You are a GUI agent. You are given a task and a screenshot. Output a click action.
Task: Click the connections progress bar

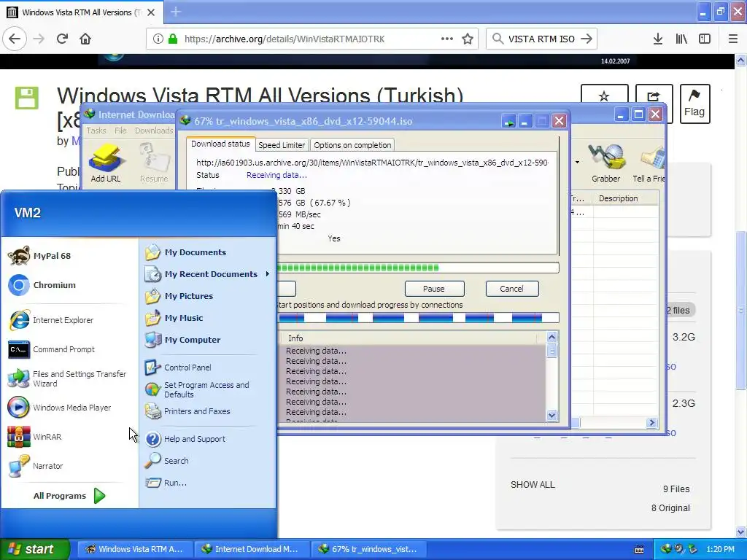click(x=417, y=318)
